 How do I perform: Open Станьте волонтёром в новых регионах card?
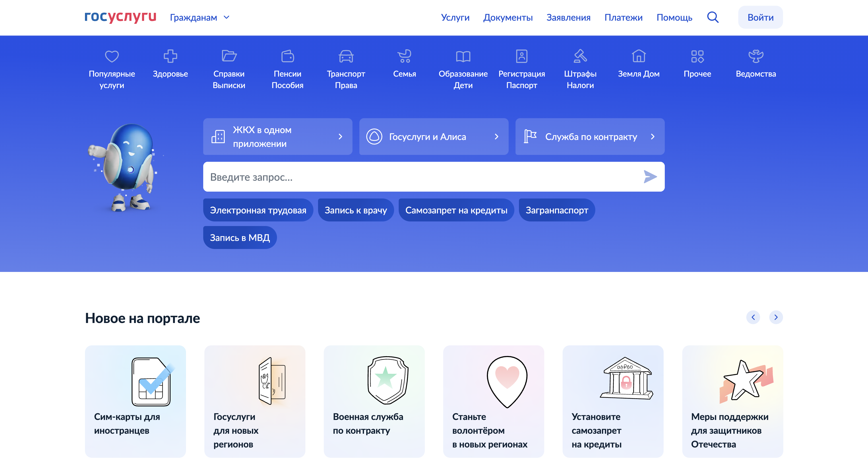pyautogui.click(x=494, y=401)
